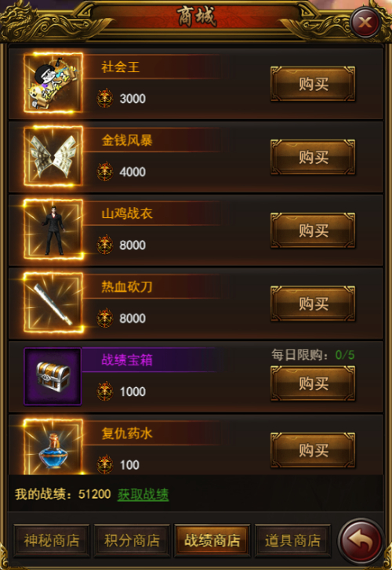This screenshot has width=392, height=570.
Task: Switch to the 积分商店 tab
Action: tap(132, 540)
